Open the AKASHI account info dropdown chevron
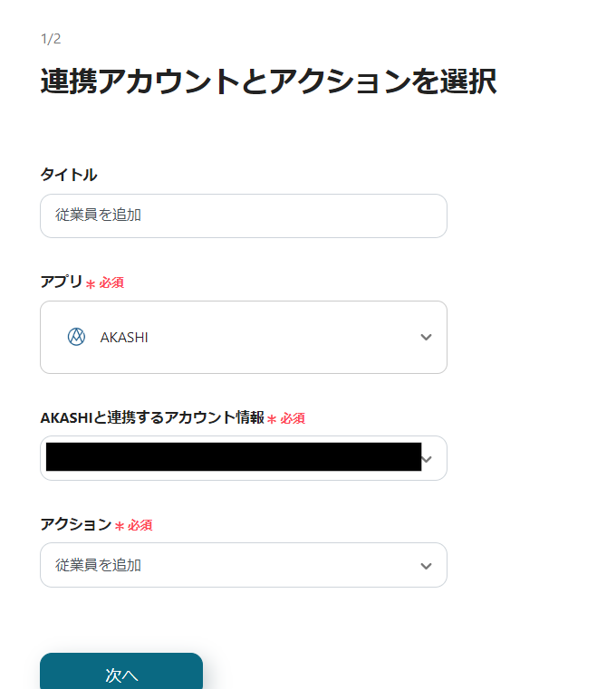The width and height of the screenshot is (616, 689). click(427, 459)
